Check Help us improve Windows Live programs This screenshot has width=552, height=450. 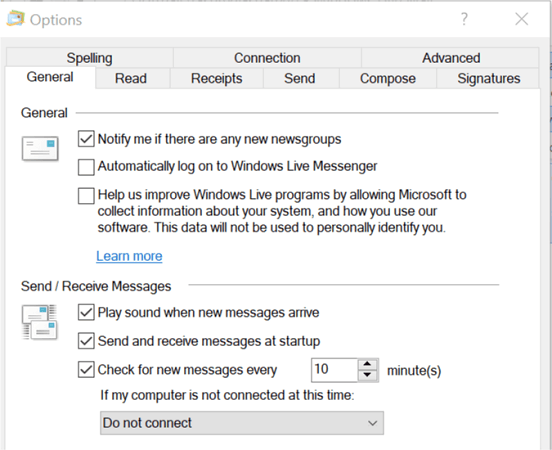point(86,195)
